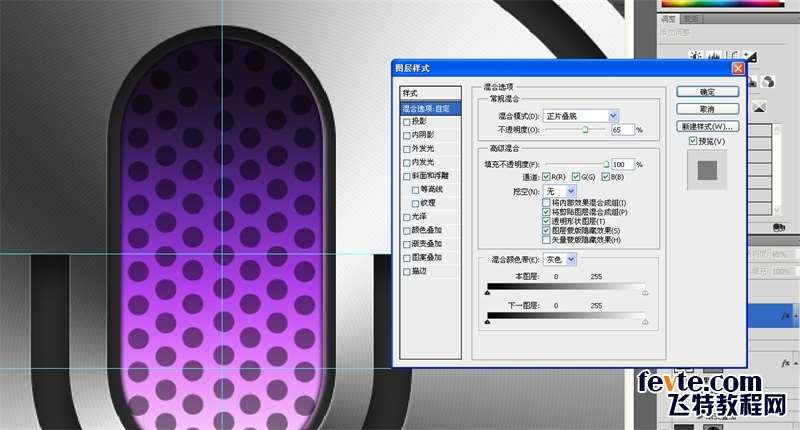Image resolution: width=800 pixels, height=430 pixels.
Task: Add a Curves adjustment from Adjustments panel
Action: pyautogui.click(x=733, y=55)
